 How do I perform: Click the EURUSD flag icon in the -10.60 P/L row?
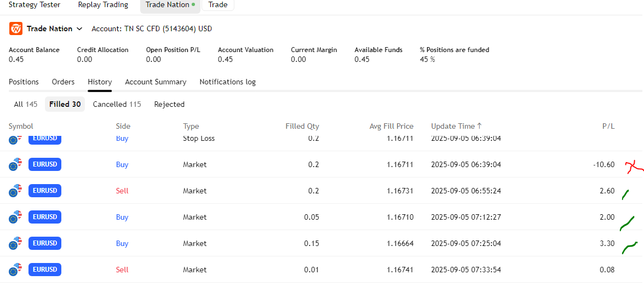[16, 164]
